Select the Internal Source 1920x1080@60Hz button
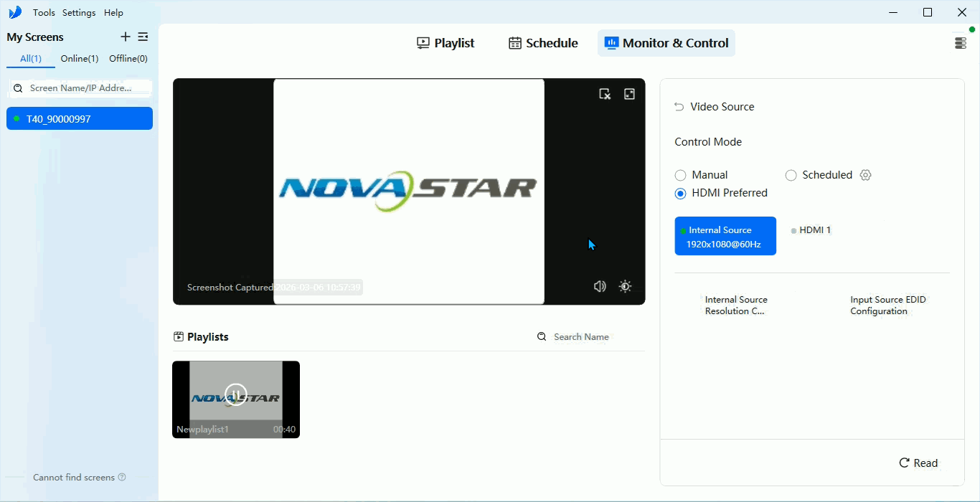 click(725, 236)
